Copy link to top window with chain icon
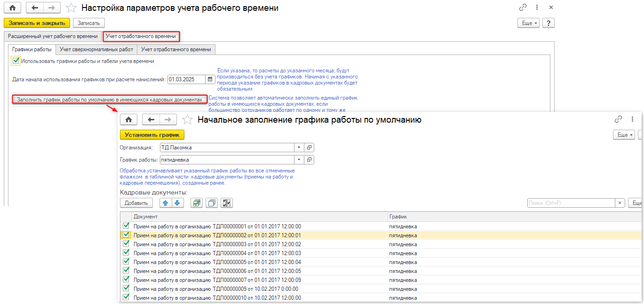 [523, 8]
